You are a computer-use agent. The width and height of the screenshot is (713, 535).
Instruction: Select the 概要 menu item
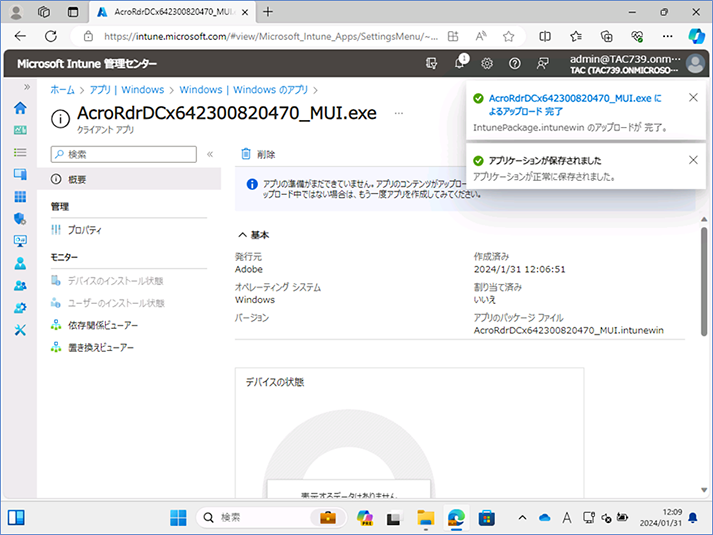(x=129, y=179)
